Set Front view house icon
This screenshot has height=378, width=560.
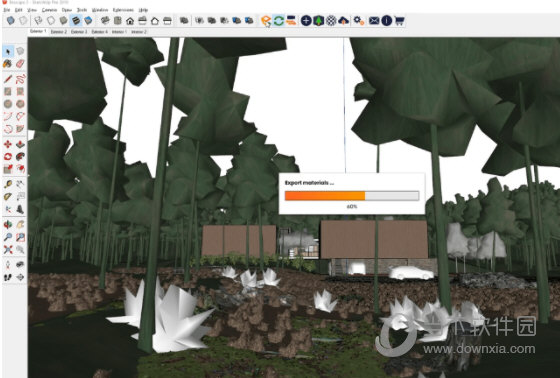point(130,21)
